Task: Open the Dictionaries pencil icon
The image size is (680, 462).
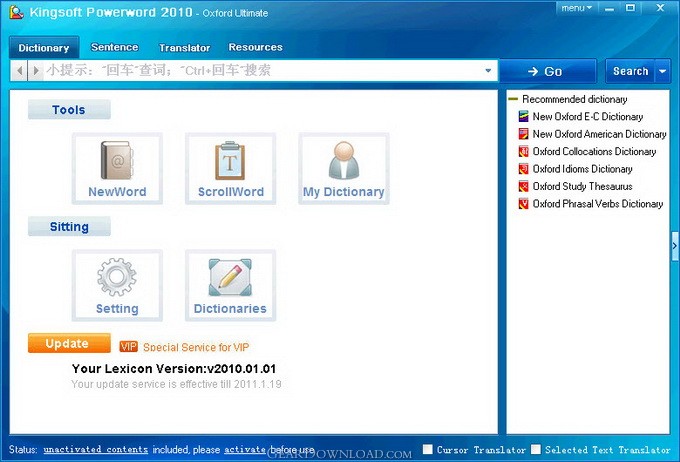Action: 230,285
